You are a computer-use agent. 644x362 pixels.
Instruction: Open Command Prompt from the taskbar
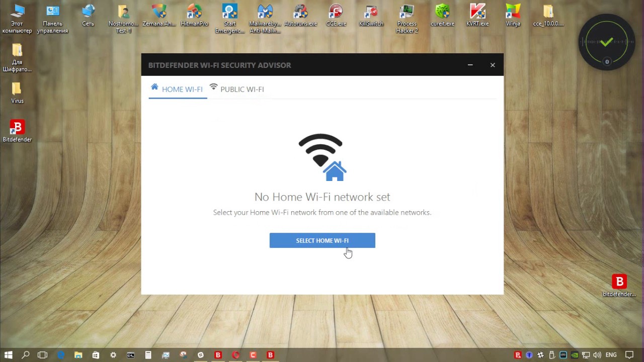(x=131, y=355)
